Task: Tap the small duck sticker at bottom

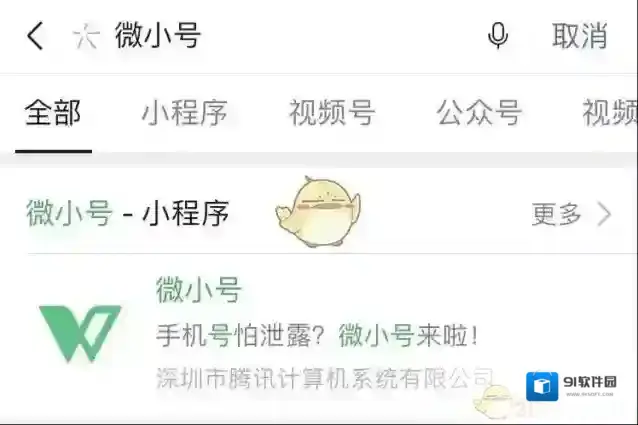Action: [493, 401]
